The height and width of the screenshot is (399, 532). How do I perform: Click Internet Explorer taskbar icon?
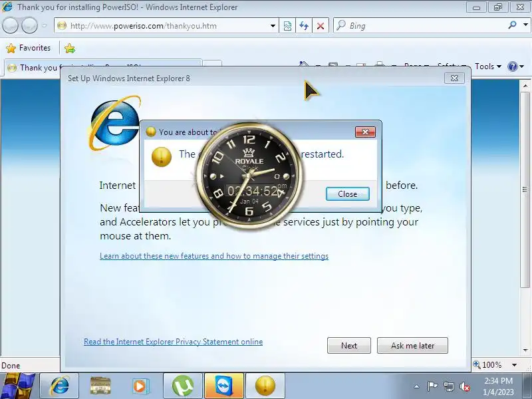tap(59, 386)
